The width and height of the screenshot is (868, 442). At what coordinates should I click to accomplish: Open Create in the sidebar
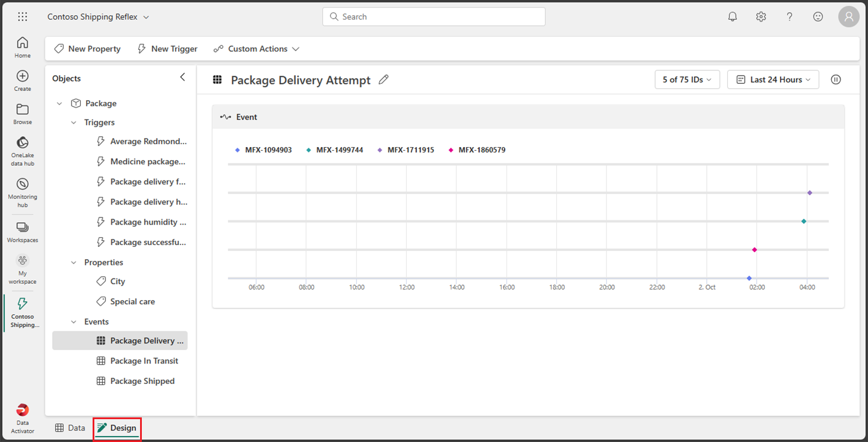click(x=22, y=81)
